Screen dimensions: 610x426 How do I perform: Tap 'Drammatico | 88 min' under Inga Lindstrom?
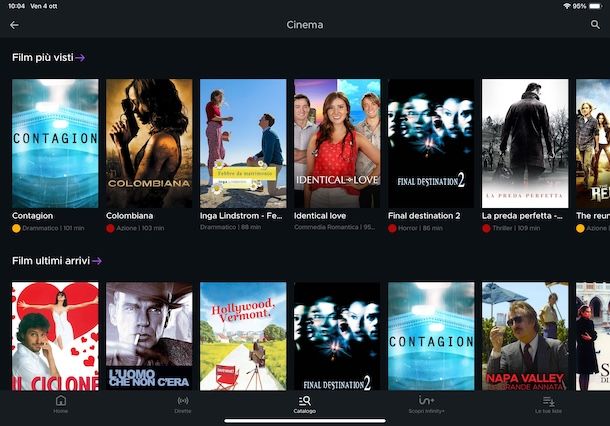(x=230, y=227)
